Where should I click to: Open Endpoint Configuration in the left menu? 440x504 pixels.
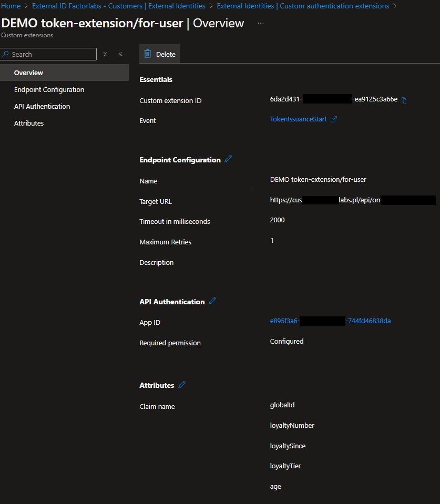[x=49, y=89]
